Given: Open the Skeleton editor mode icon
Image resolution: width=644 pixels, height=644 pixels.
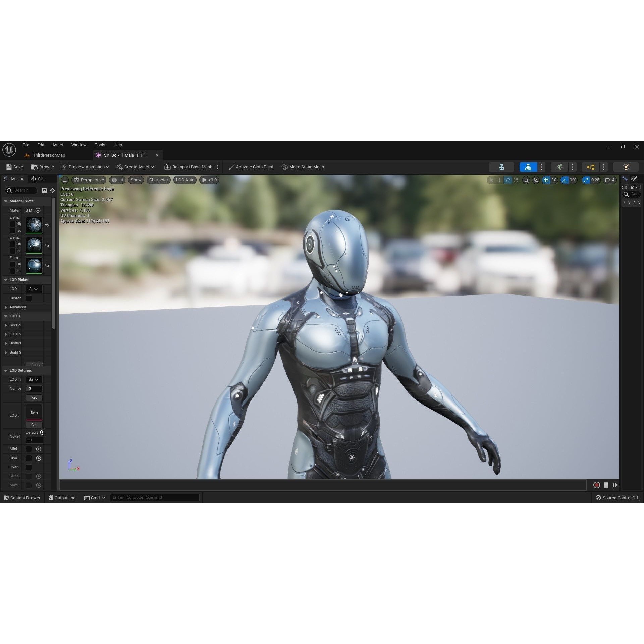Looking at the screenshot, I should (501, 167).
